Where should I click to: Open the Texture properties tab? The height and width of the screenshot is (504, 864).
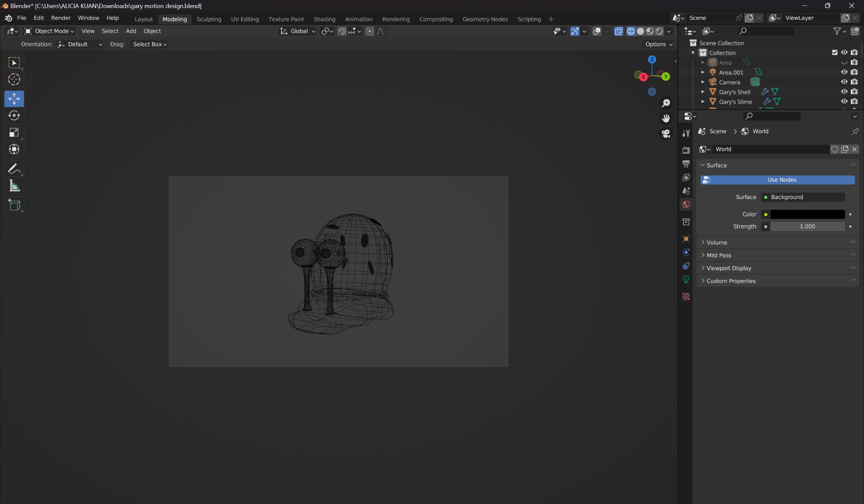[686, 296]
